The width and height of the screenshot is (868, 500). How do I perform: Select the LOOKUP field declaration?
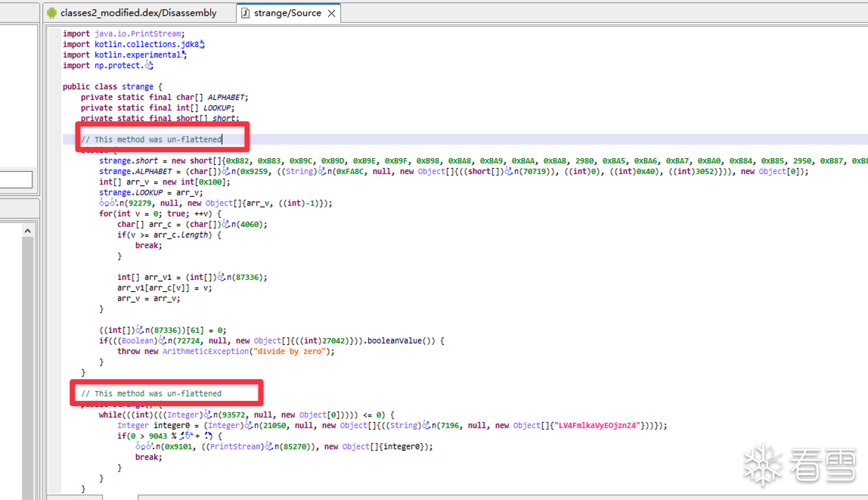click(158, 108)
